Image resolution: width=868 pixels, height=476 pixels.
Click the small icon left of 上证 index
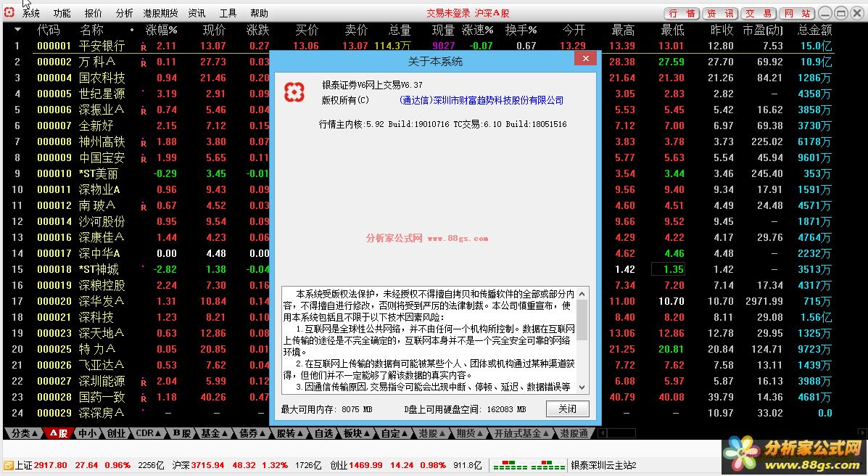(8, 465)
